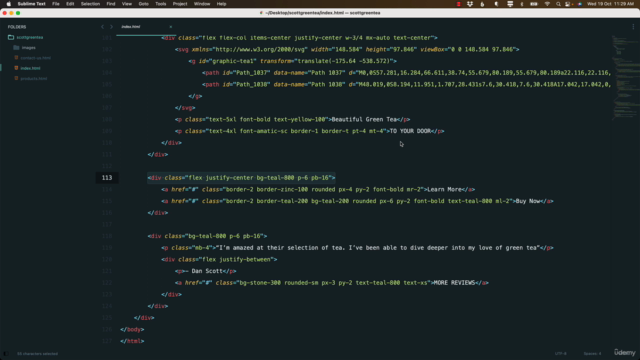
Task: Open the Goto menu
Action: (144, 4)
